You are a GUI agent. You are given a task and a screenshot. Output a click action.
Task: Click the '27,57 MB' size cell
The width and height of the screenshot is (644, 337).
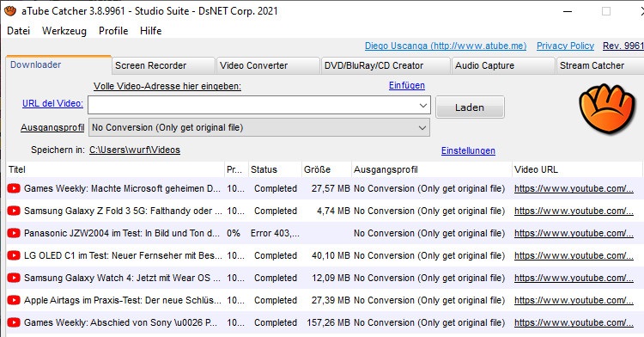coord(331,188)
